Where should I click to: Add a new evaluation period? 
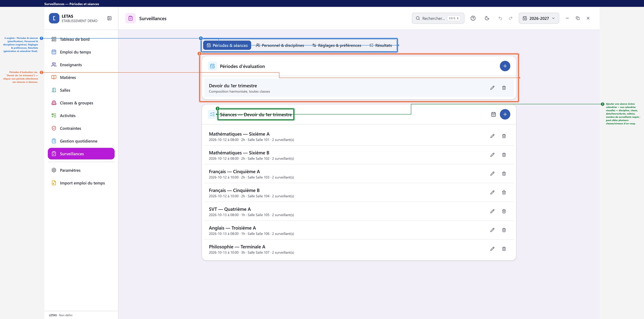[505, 66]
